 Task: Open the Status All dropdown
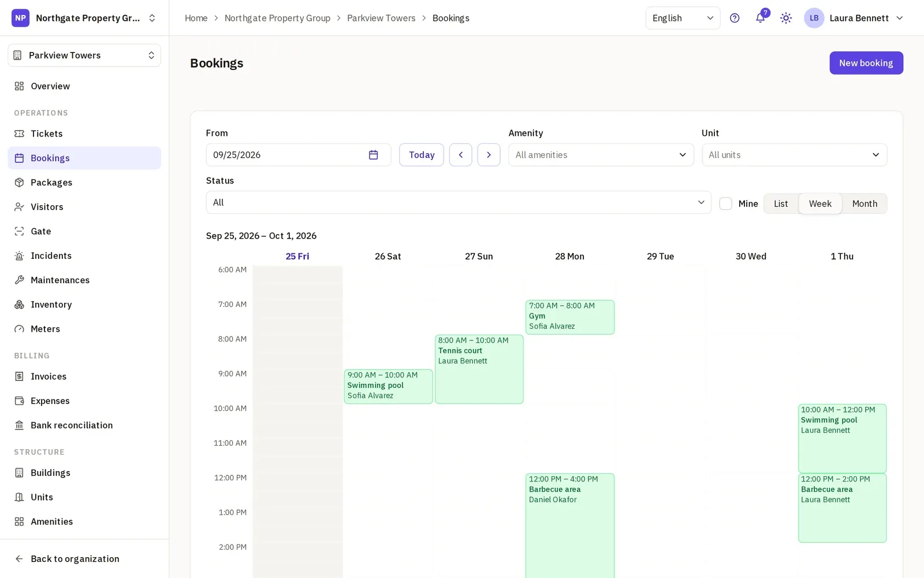[x=459, y=202]
